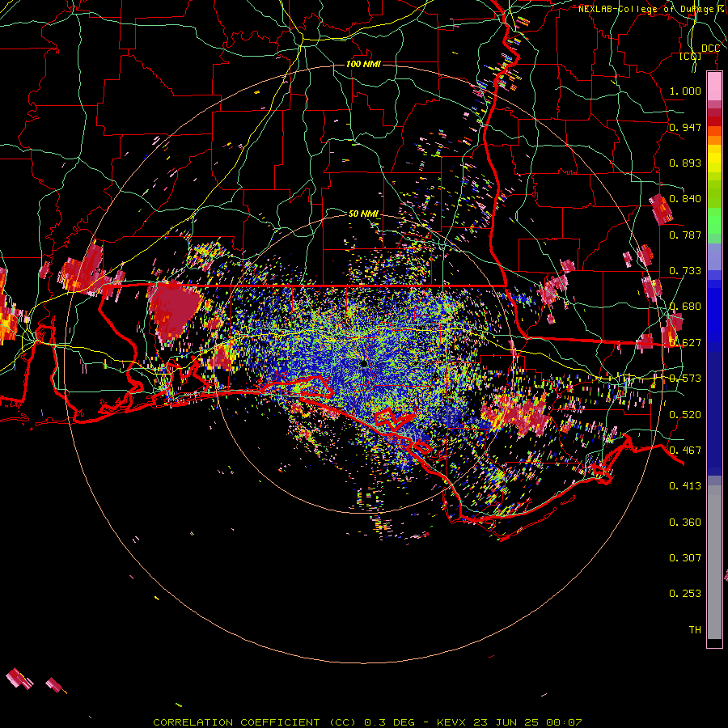The height and width of the screenshot is (728, 728).
Task: Click the CORRELATION COEFFICIENT caption text
Action: (236, 722)
